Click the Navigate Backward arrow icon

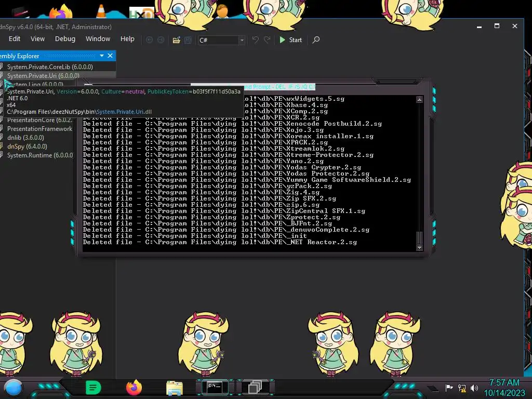tap(149, 40)
